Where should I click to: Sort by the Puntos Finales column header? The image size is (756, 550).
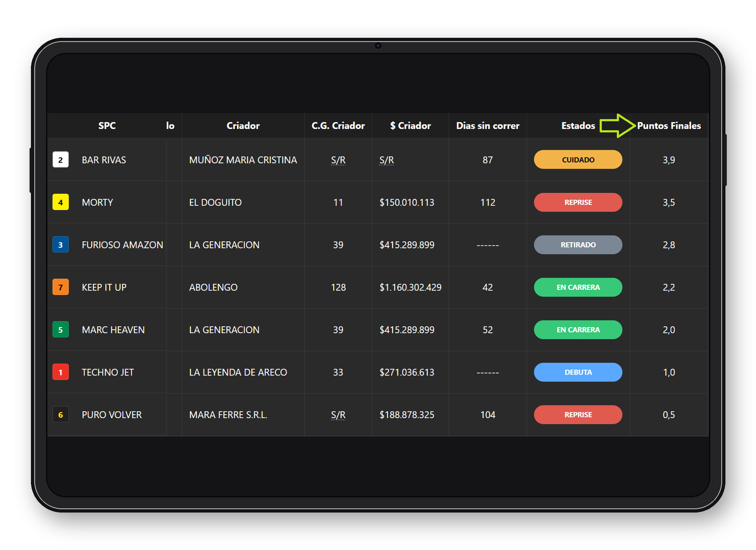(x=668, y=126)
